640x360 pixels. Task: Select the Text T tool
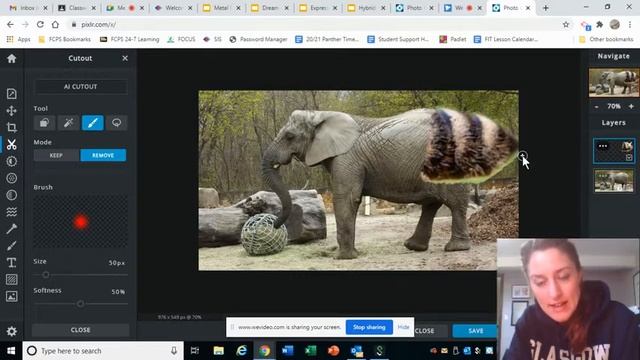pos(11,262)
